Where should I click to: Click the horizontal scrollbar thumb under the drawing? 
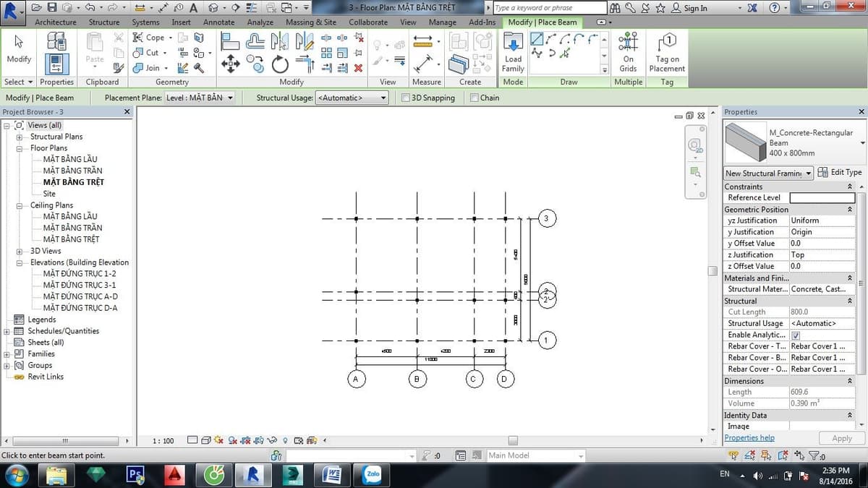coord(513,440)
